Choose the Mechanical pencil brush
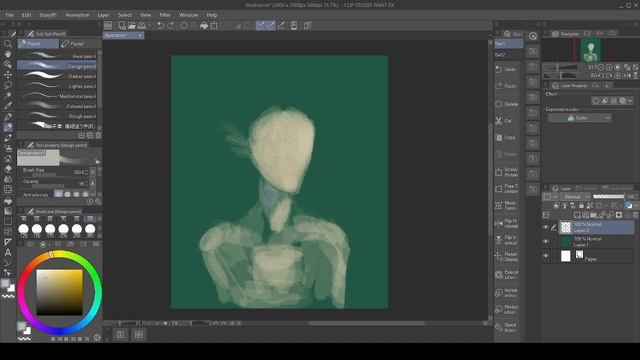Viewport: 640px width, 360px height. coord(57,96)
